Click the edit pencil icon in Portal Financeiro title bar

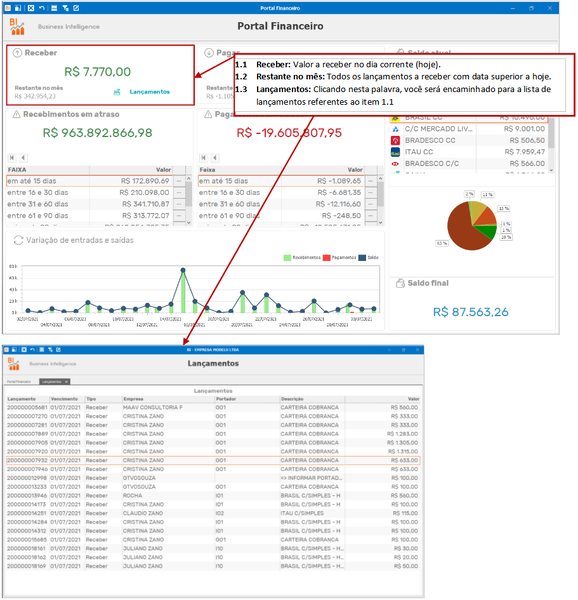click(x=76, y=8)
